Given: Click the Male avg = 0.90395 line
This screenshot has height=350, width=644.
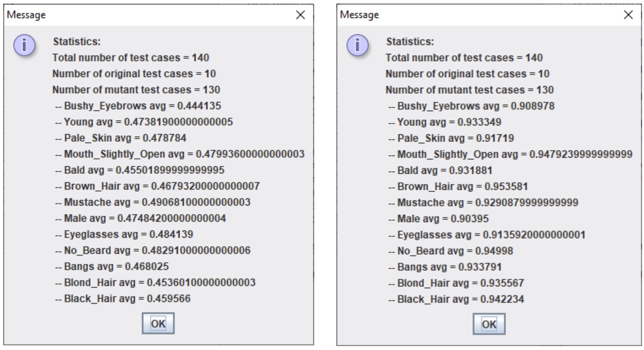Looking at the screenshot, I should 439,219.
